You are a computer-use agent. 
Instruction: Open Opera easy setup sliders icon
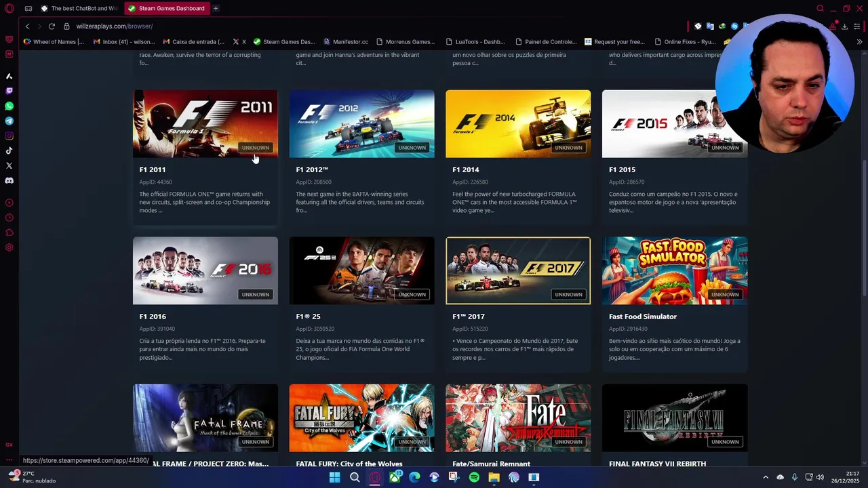[x=857, y=26]
